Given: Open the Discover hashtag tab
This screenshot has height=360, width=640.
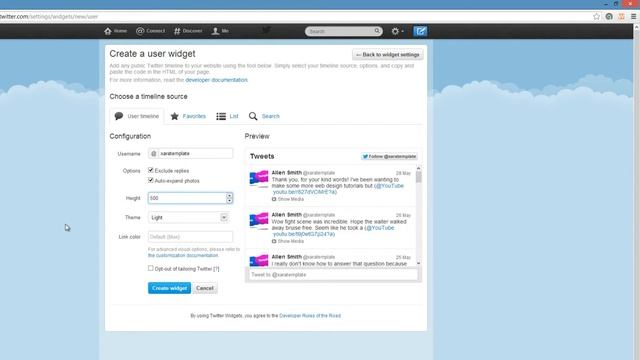Looking at the screenshot, I should tap(188, 31).
